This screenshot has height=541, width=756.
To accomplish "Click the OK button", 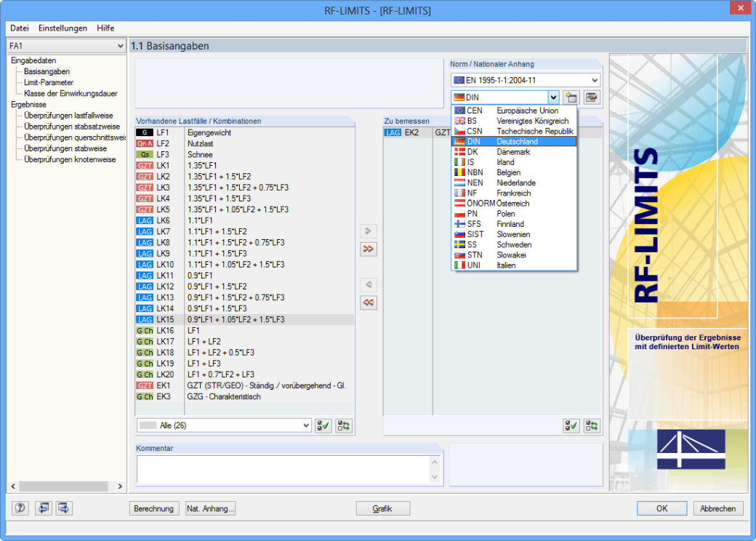I will pos(661,508).
